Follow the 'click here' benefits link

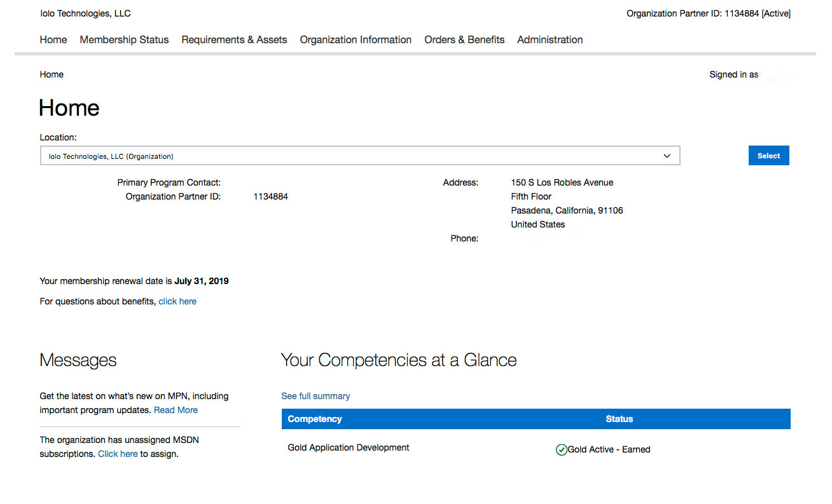click(x=177, y=301)
